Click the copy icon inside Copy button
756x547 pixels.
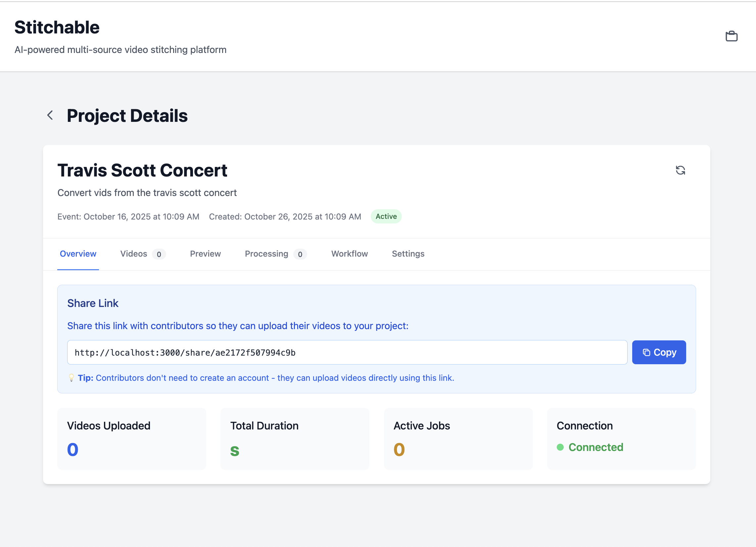point(646,353)
